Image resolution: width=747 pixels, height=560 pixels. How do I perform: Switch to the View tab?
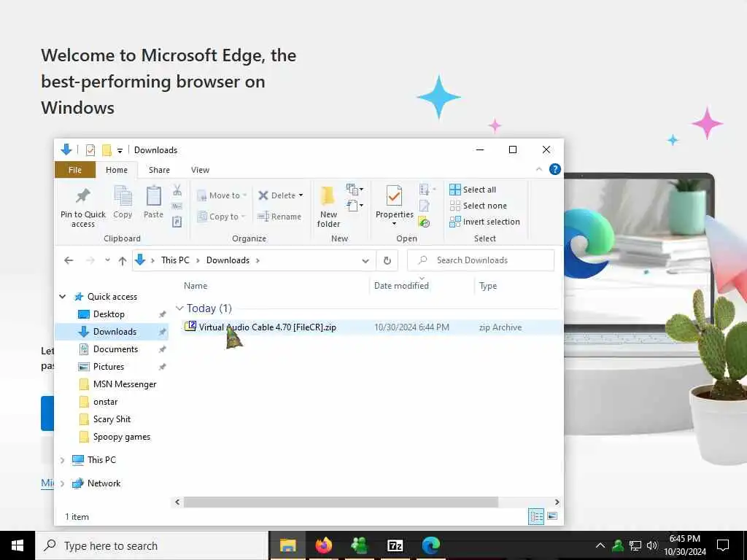(x=200, y=170)
